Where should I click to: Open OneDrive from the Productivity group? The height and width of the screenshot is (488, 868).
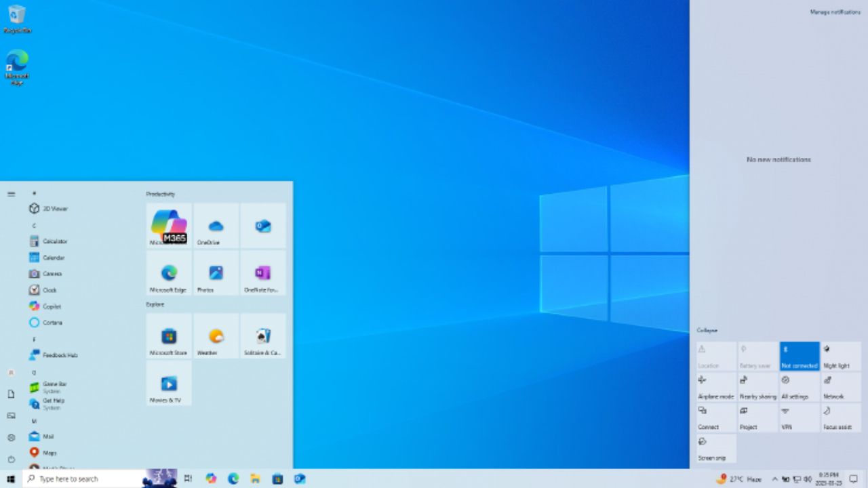216,226
